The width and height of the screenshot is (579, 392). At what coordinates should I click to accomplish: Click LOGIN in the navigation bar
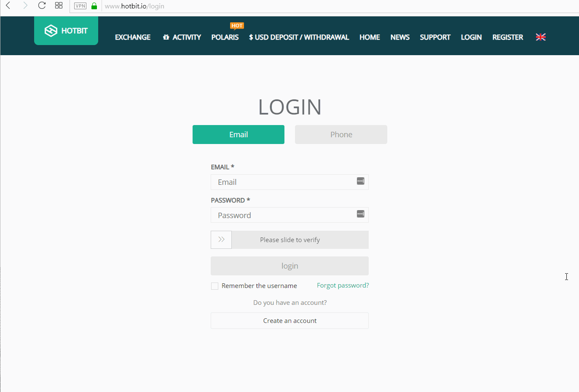471,37
